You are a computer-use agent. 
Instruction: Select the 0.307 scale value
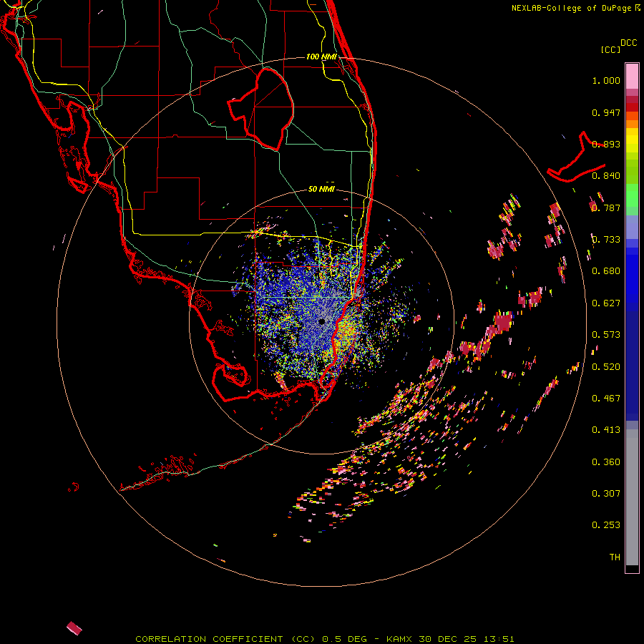(x=606, y=494)
